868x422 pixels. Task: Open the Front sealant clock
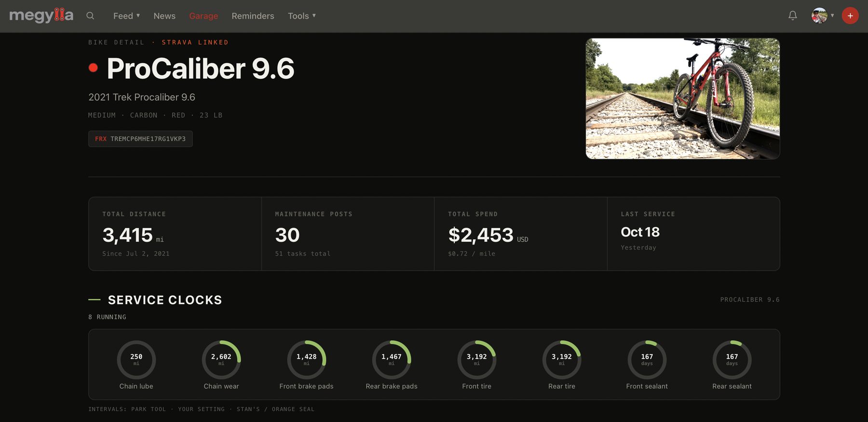click(x=647, y=365)
